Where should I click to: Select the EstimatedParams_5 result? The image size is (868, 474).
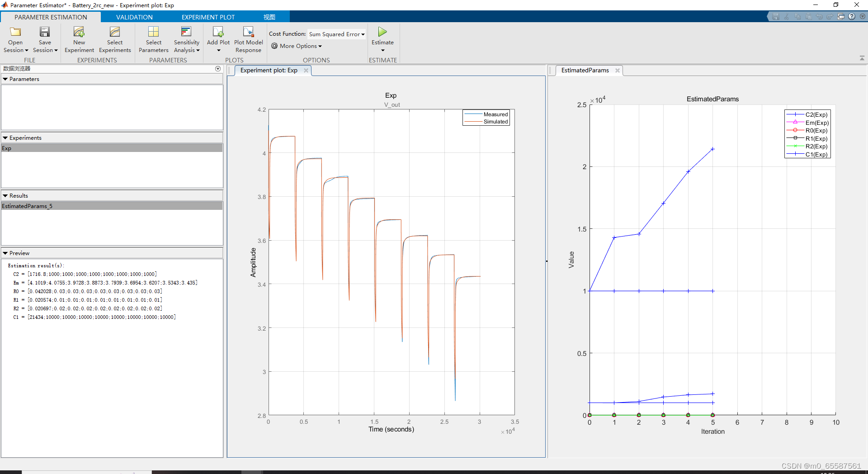[x=27, y=206]
